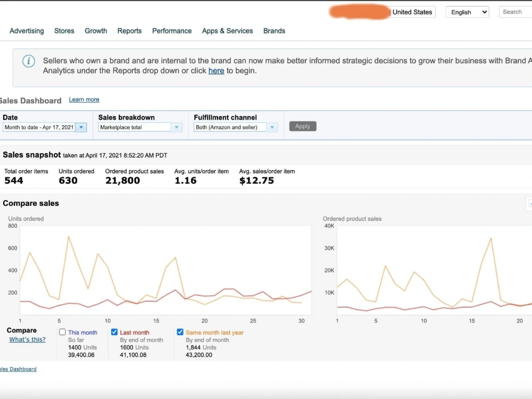Click the 1,844 Units value
The width and height of the screenshot is (532, 399).
coord(201,347)
